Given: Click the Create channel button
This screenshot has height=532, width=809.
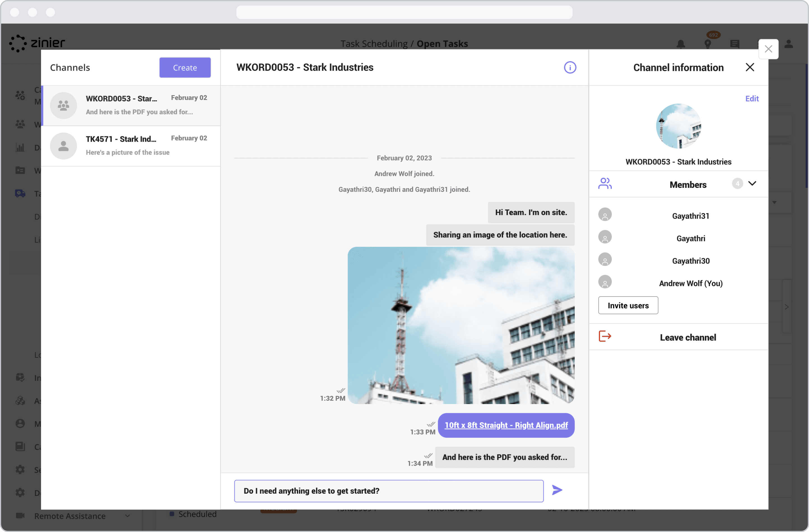Looking at the screenshot, I should click(185, 67).
